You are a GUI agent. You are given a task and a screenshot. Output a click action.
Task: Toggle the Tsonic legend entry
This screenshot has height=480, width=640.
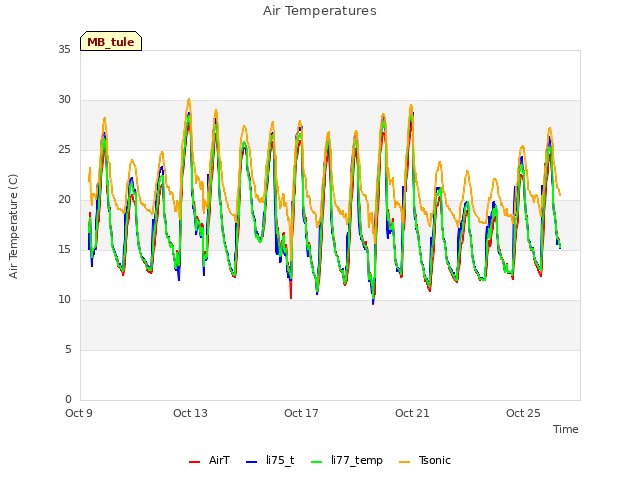coord(424,460)
